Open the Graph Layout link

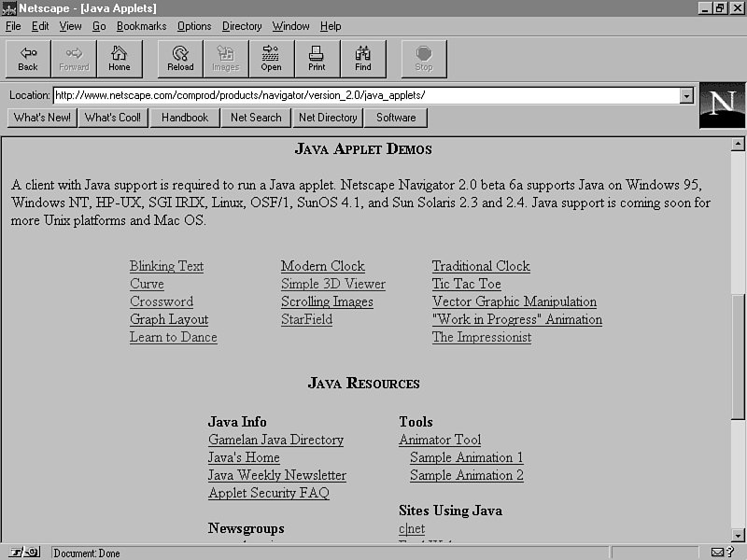(x=169, y=319)
